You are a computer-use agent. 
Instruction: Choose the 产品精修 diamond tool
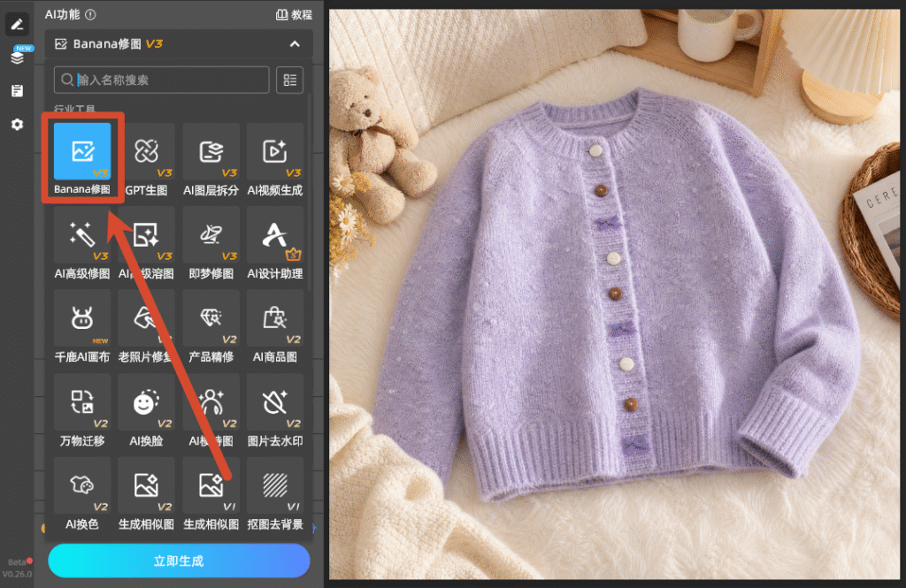(x=211, y=318)
